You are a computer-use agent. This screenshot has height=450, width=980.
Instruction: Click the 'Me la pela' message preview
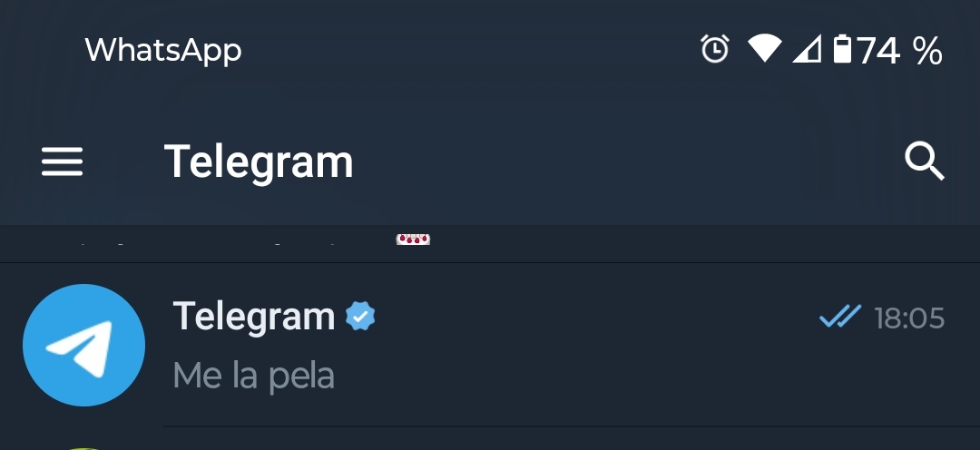click(x=254, y=376)
